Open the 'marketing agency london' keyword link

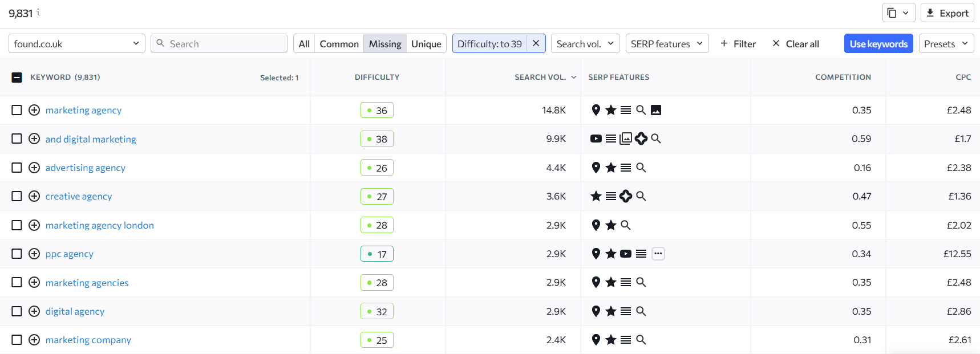click(x=99, y=225)
